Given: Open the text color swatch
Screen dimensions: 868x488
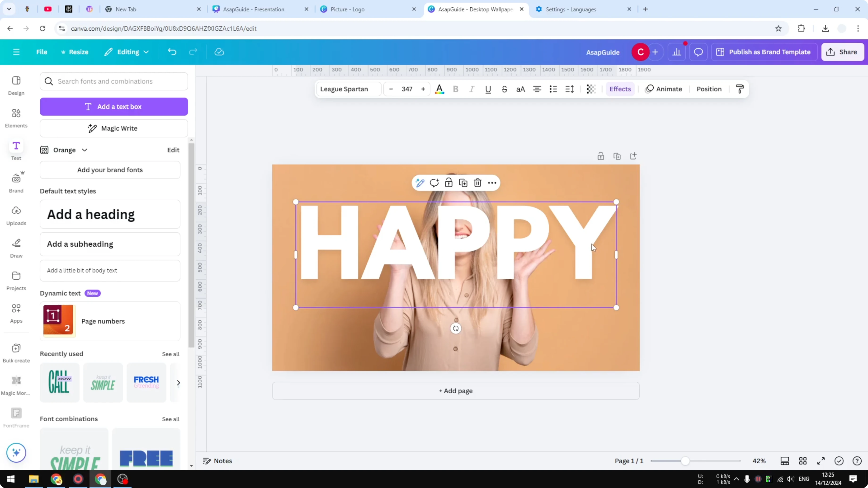Looking at the screenshot, I should (439, 89).
